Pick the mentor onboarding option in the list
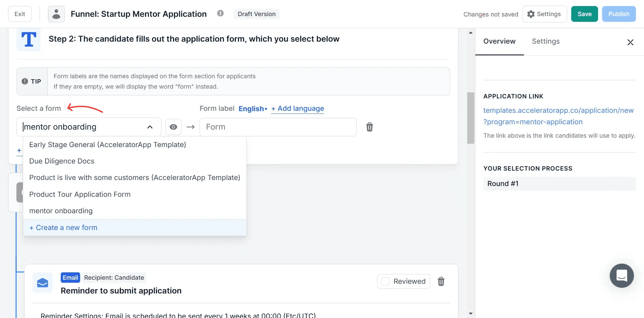 coord(61,211)
